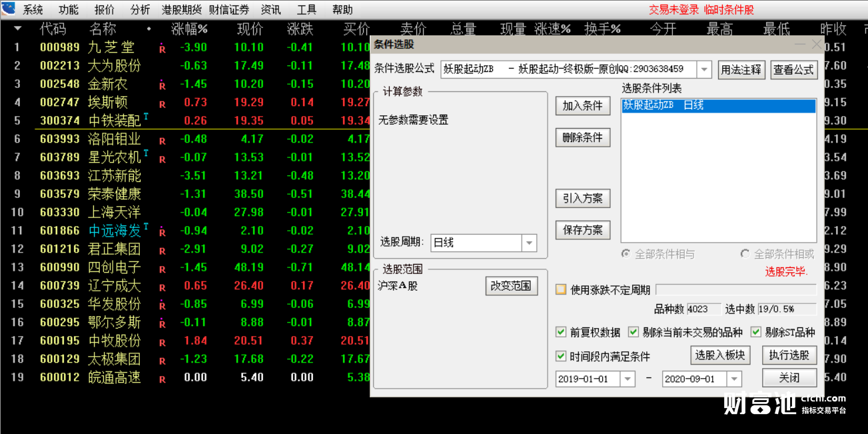The image size is (868, 434).
Task: Open the 港股期货 menu
Action: click(x=181, y=10)
